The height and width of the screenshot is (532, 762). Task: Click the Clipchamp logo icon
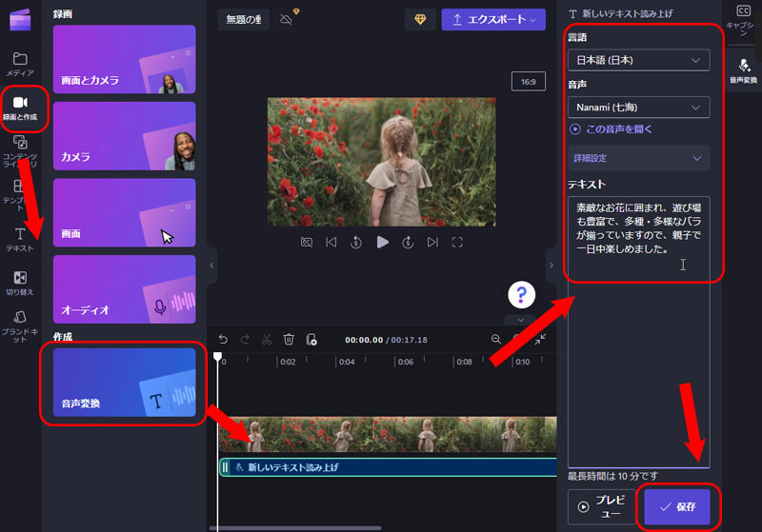pyautogui.click(x=20, y=20)
